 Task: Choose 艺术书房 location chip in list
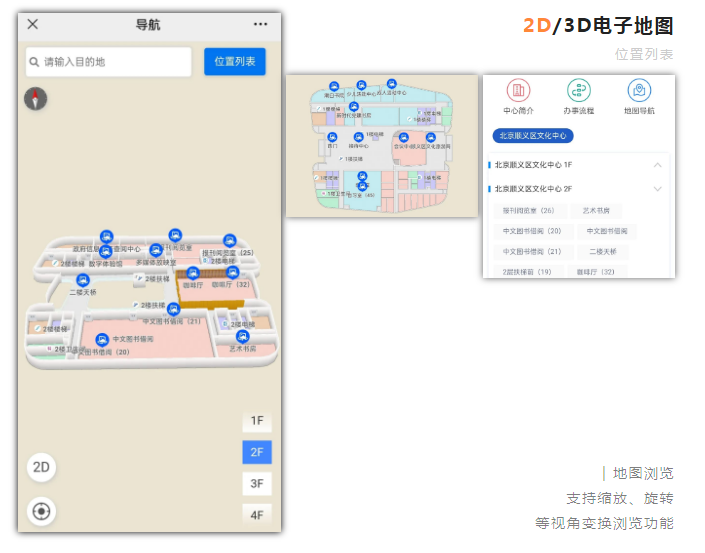[x=596, y=210]
